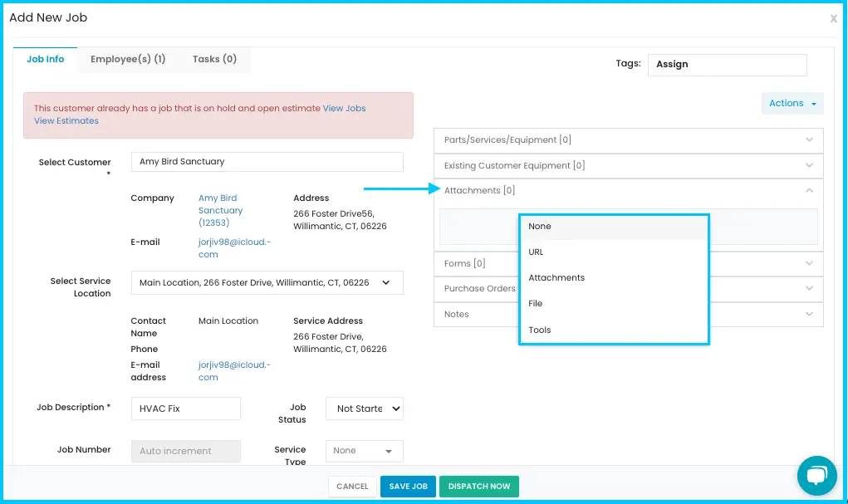Image resolution: width=848 pixels, height=504 pixels.
Task: Click the customer e-mail jorjiv98@icloud.com link
Action: point(234,248)
